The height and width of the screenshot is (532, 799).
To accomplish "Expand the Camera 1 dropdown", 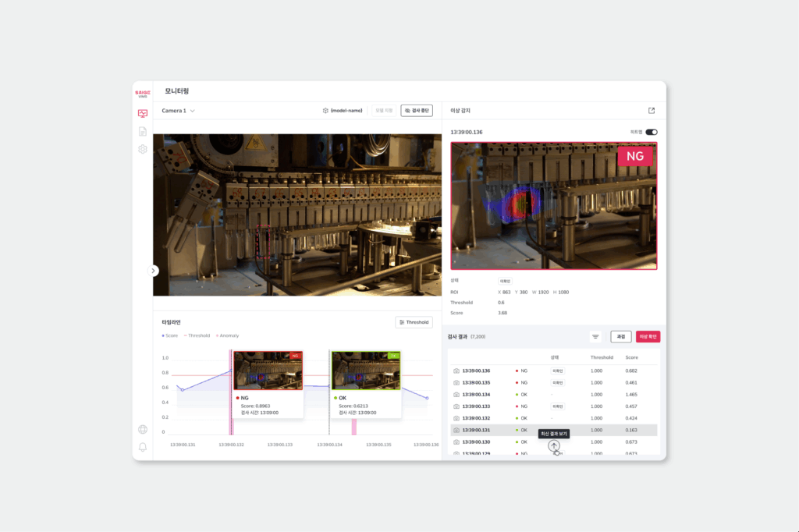I will (179, 111).
